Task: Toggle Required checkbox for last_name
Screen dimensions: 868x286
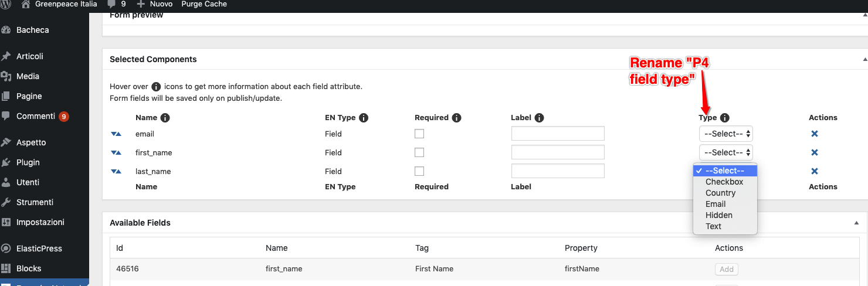Action: click(419, 171)
